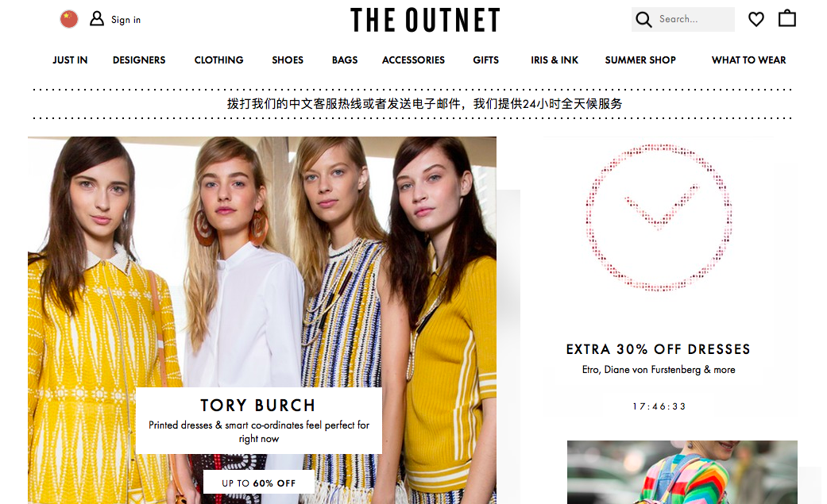
Task: Click the magnifying glass search icon
Action: coord(643,20)
